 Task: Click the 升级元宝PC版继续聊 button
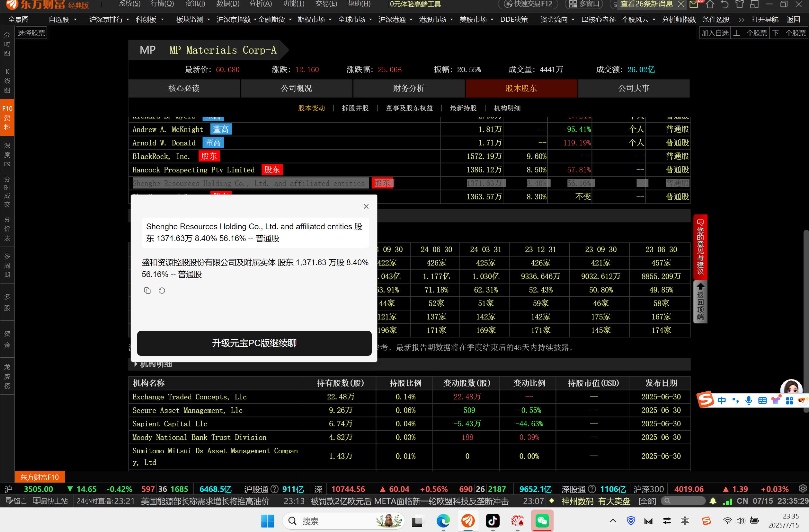pos(254,343)
